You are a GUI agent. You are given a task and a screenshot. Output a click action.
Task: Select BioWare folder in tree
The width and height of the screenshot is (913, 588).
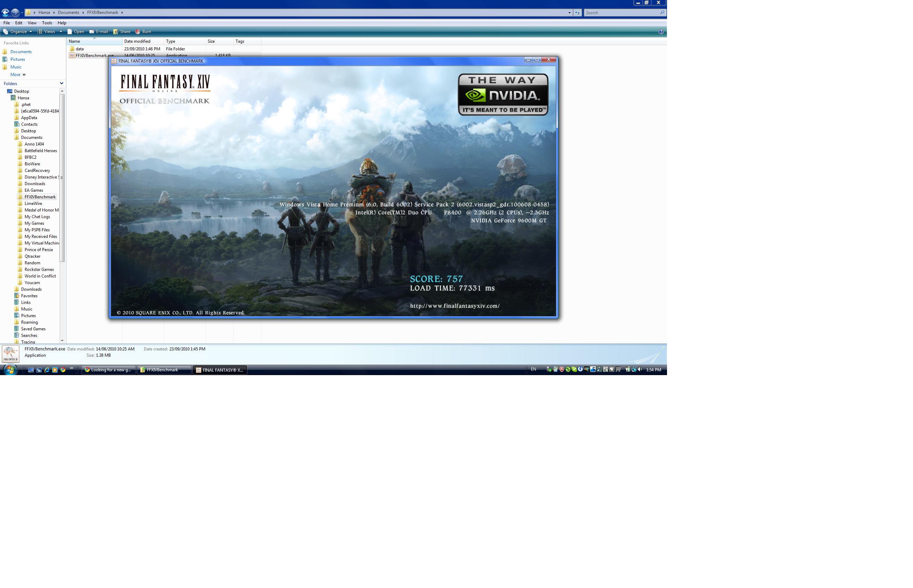(x=32, y=164)
